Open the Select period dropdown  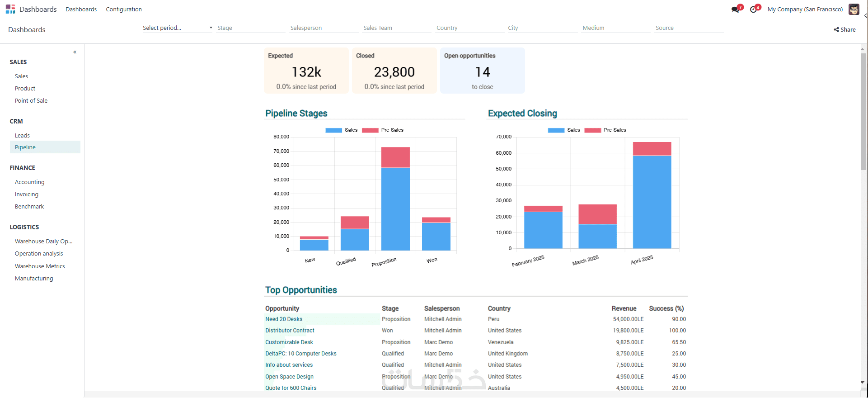(x=178, y=28)
